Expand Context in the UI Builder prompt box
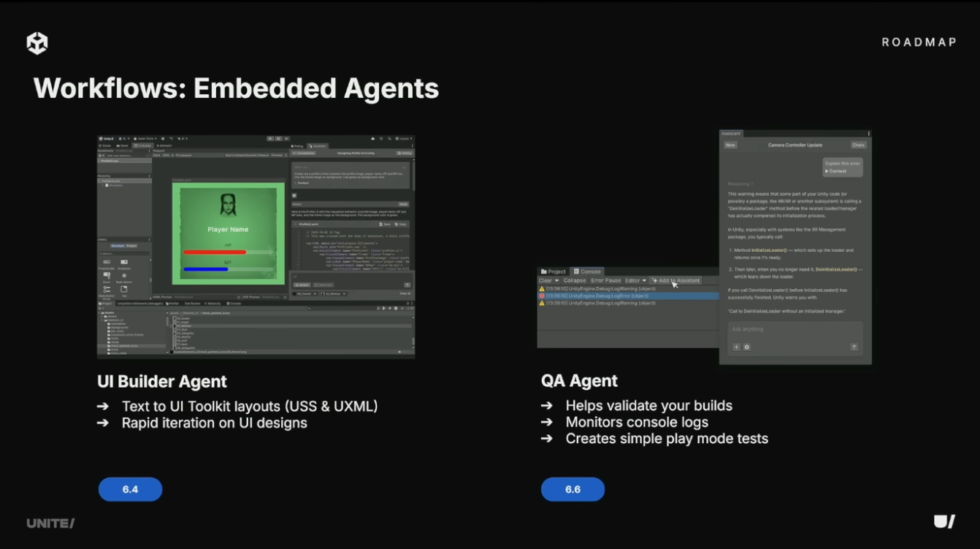This screenshot has height=549, width=980. [302, 183]
